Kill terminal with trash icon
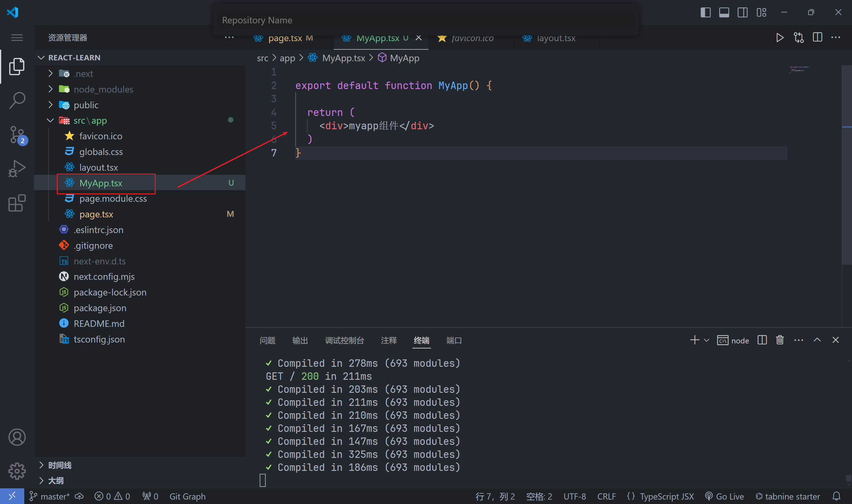Screen dimensions: 852x504 tap(780, 340)
